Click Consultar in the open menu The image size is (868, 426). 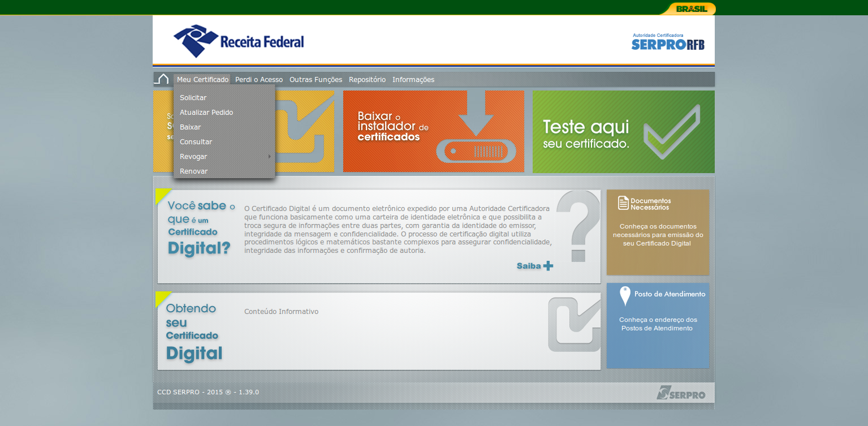(196, 142)
